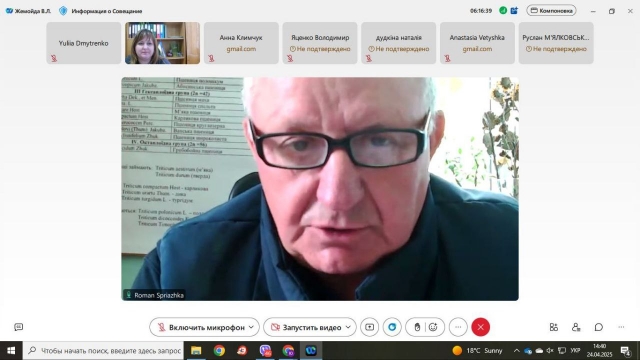The image size is (640, 360).
Task: Open the emoji reactions picker
Action: tap(433, 327)
